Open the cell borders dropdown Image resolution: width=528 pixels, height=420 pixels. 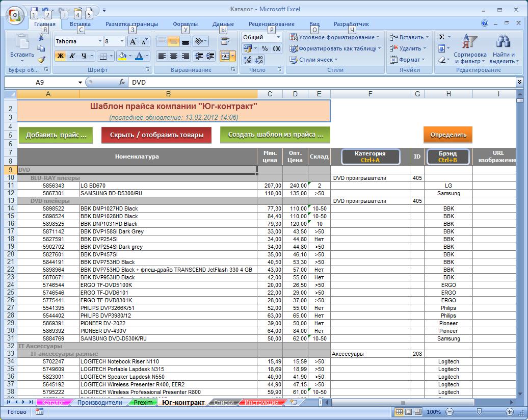[111, 56]
